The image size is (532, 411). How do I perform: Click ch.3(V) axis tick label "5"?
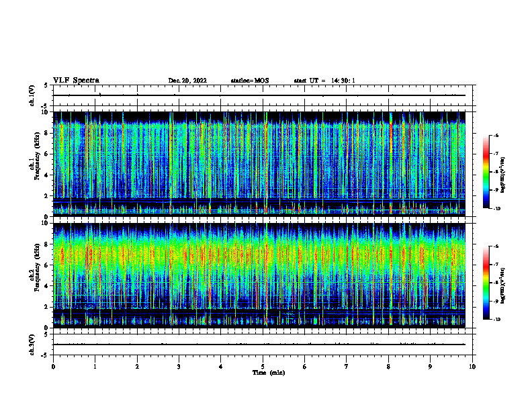pos(46,334)
